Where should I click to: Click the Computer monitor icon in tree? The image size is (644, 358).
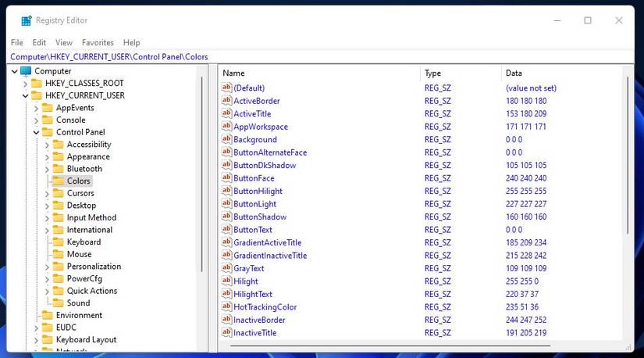(x=26, y=71)
